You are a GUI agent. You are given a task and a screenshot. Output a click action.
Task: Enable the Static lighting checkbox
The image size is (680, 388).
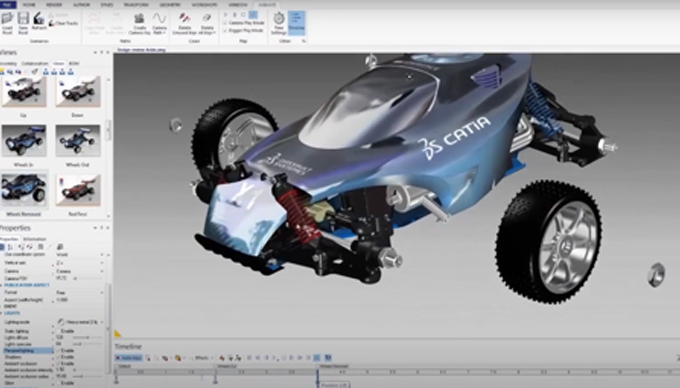click(x=59, y=331)
